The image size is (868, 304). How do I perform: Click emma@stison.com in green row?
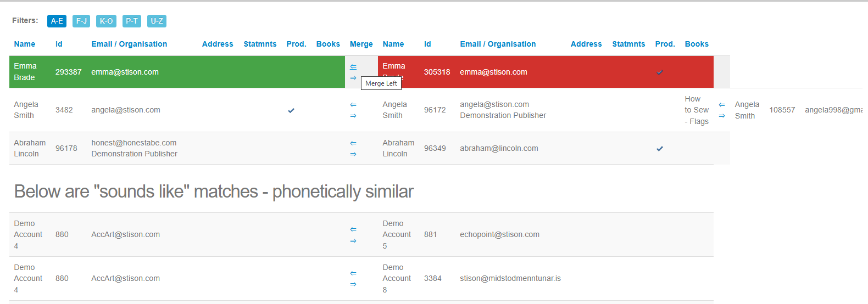(x=125, y=72)
